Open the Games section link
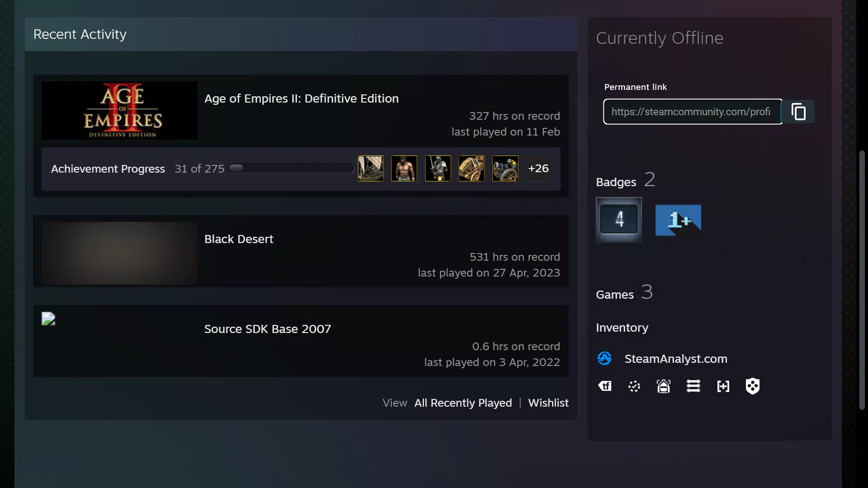This screenshot has width=868, height=488. (x=624, y=293)
